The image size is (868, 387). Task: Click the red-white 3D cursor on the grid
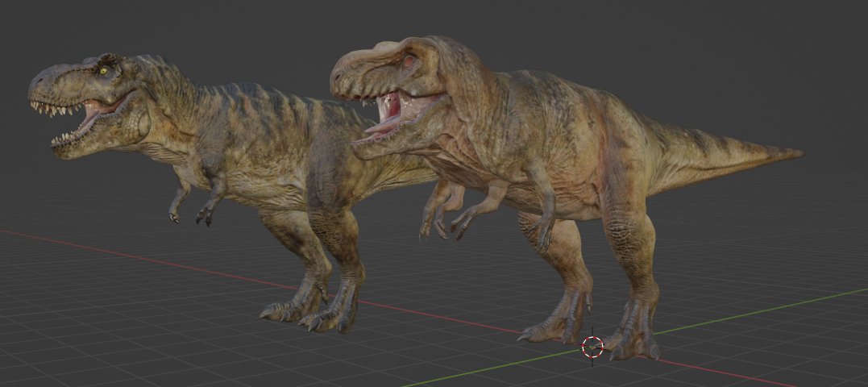[x=592, y=347]
